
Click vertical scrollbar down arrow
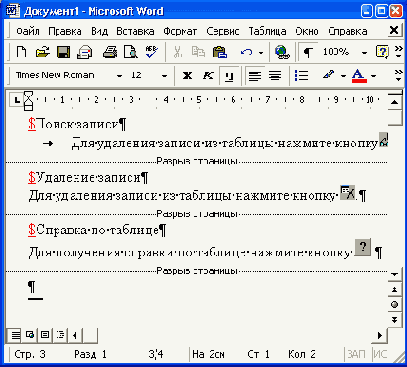click(395, 274)
